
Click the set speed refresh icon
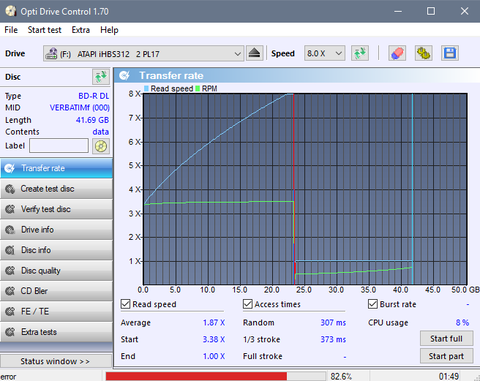pos(360,53)
